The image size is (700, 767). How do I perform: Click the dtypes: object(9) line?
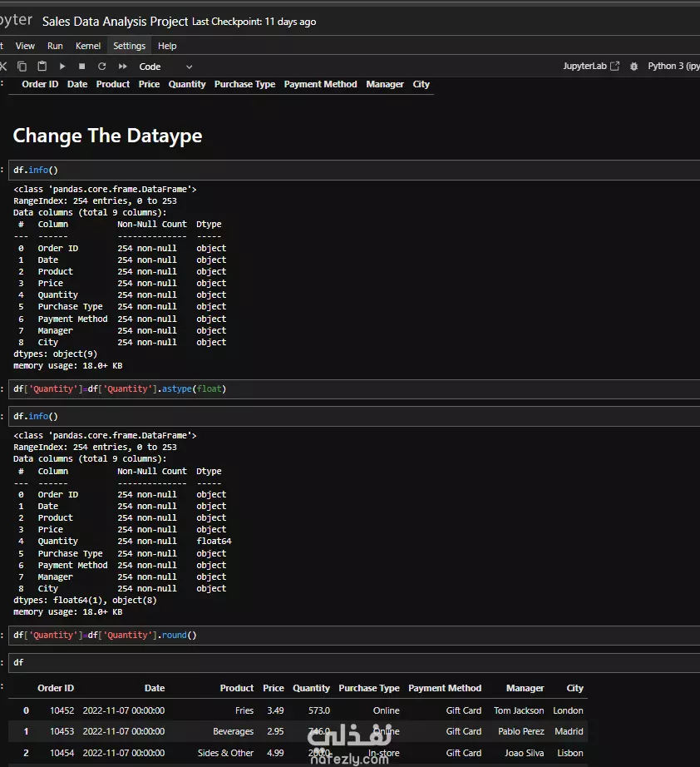click(x=55, y=354)
